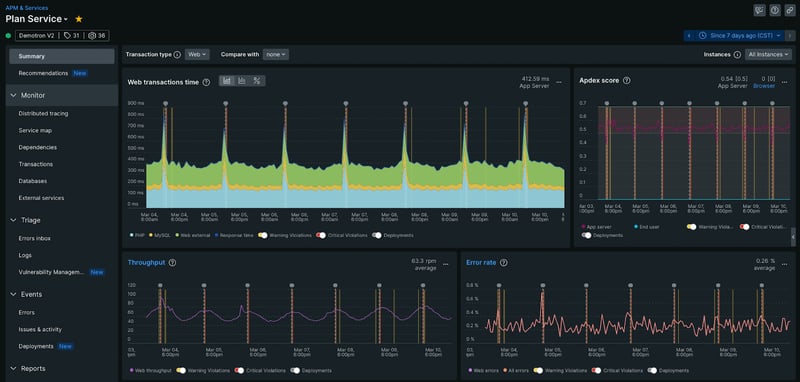This screenshot has width=800, height=382.
Task: Copy permalink using the link icon
Action: [x=790, y=10]
